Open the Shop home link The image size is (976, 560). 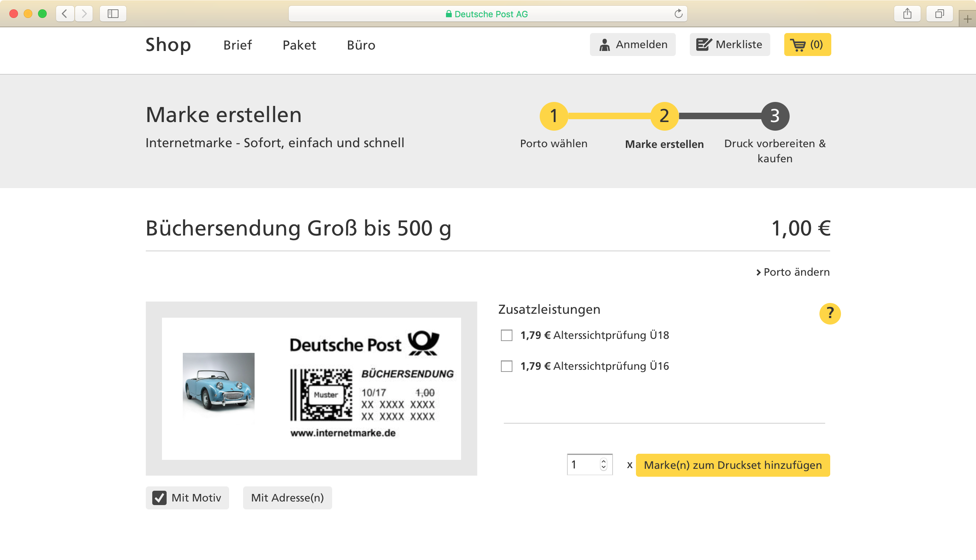tap(168, 45)
